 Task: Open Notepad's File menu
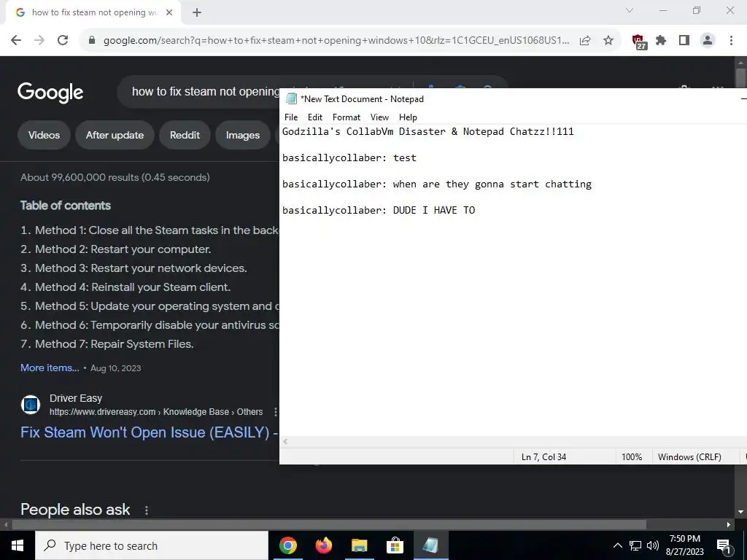291,117
